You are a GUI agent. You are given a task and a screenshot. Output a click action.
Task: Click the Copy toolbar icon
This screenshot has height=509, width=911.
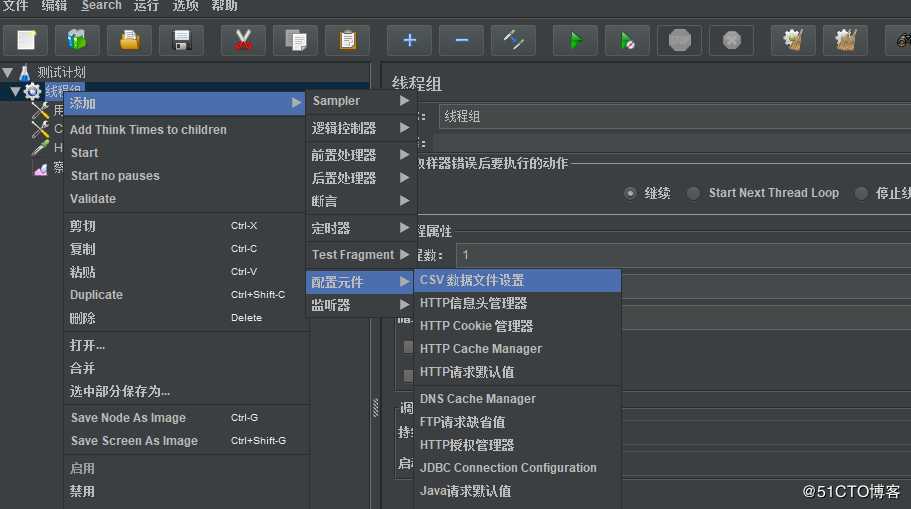tap(296, 41)
